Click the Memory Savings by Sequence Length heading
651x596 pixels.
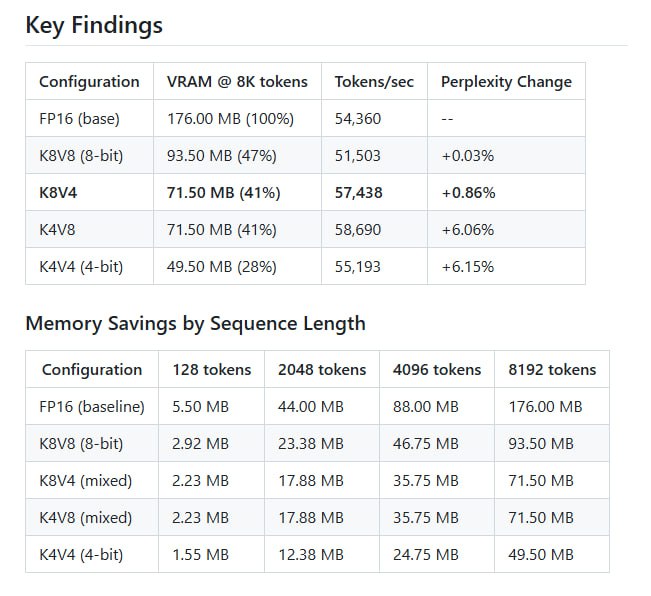click(195, 323)
